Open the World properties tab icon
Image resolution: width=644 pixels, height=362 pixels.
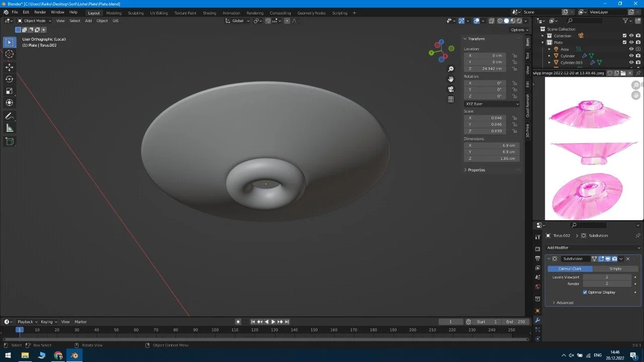[x=537, y=287]
